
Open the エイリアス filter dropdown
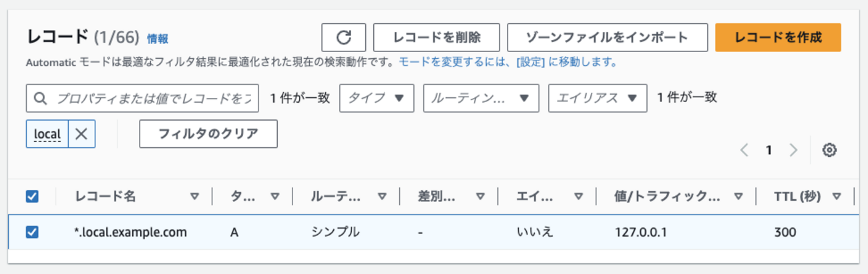[x=597, y=98]
